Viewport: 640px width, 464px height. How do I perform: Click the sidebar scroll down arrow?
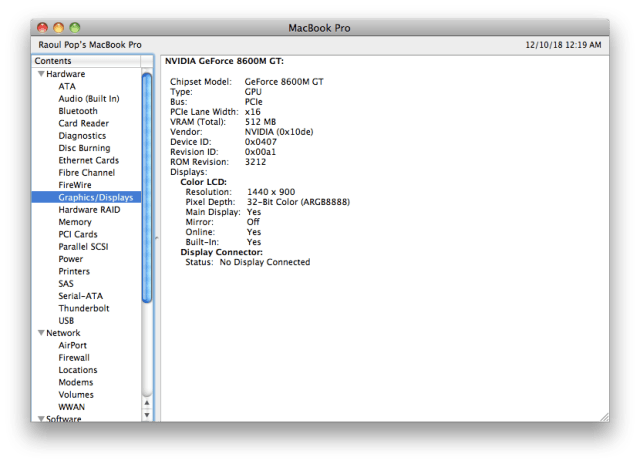147,414
